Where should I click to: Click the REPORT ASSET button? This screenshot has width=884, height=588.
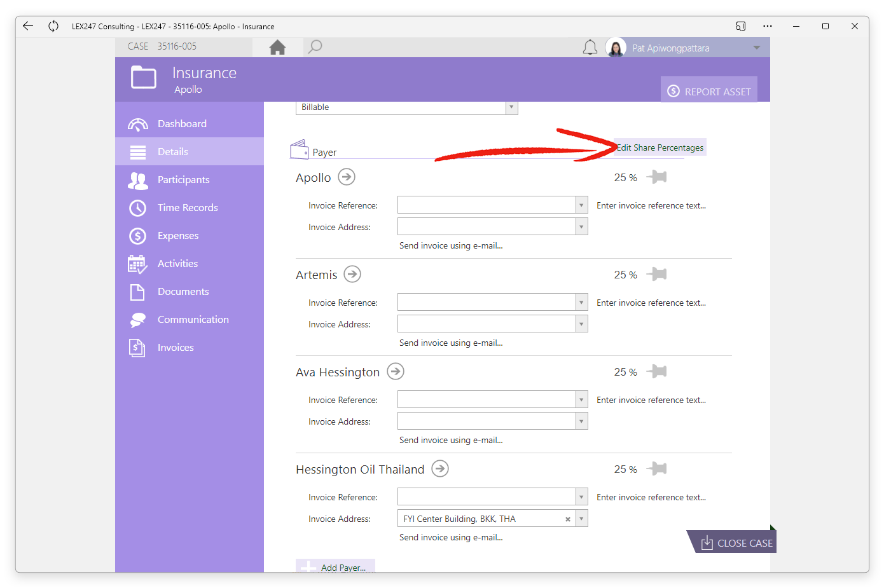click(x=709, y=91)
